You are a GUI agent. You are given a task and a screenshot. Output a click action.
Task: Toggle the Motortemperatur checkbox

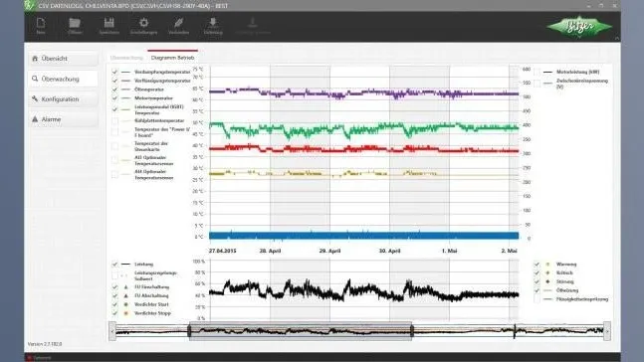click(x=114, y=98)
